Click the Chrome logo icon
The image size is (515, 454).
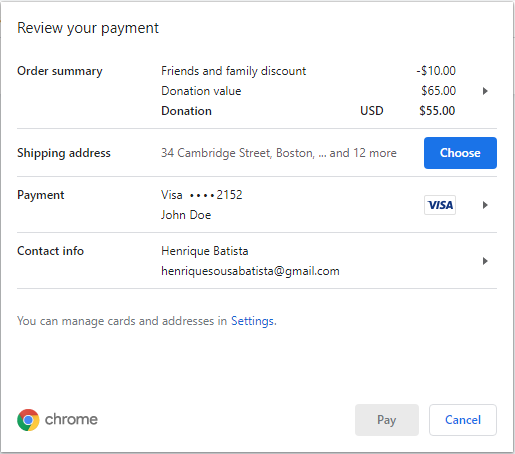click(28, 420)
